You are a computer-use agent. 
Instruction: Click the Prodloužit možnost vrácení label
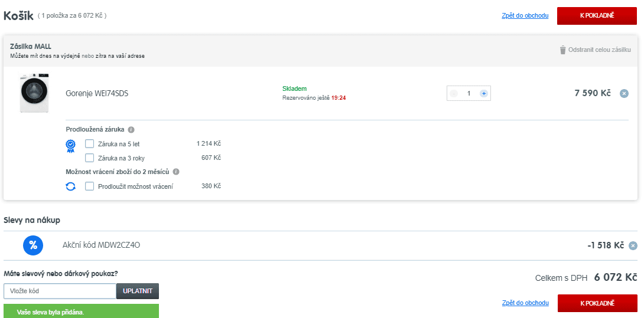coord(135,186)
